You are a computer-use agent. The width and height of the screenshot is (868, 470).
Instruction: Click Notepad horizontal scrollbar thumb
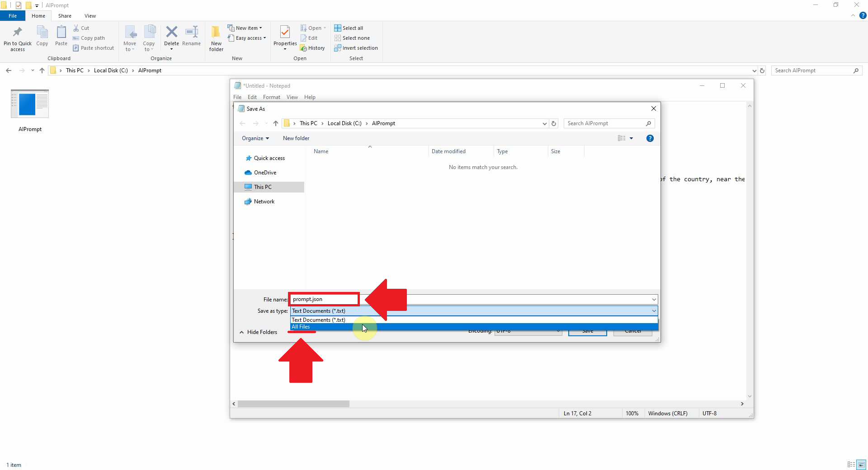coord(293,404)
